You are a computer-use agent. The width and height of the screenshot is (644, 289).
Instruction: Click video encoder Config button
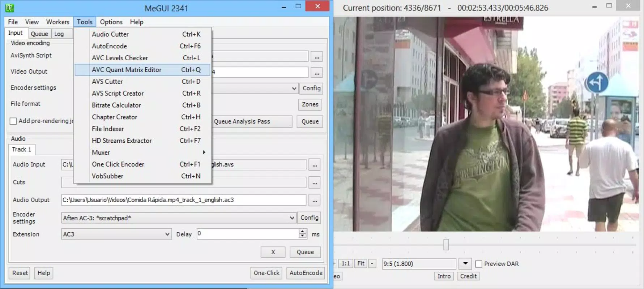[311, 88]
